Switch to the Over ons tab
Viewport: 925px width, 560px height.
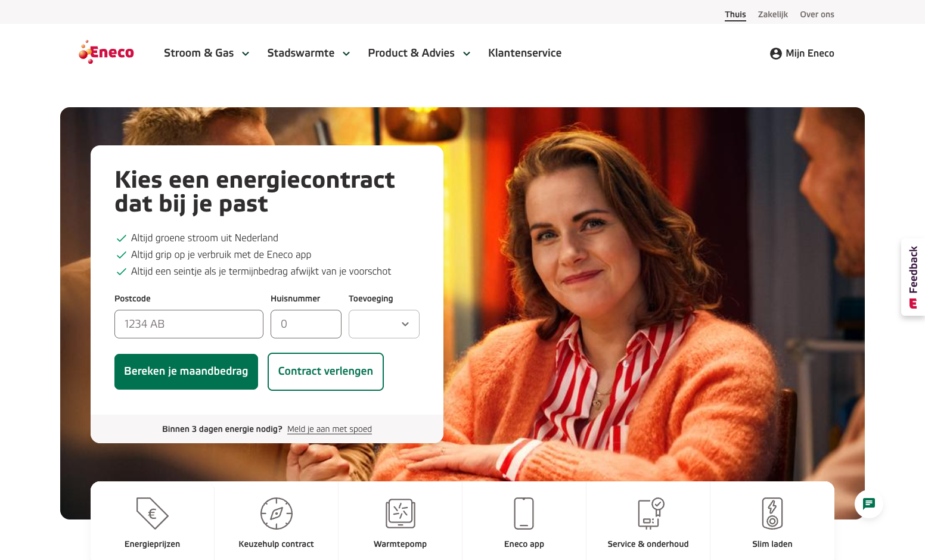tap(817, 14)
